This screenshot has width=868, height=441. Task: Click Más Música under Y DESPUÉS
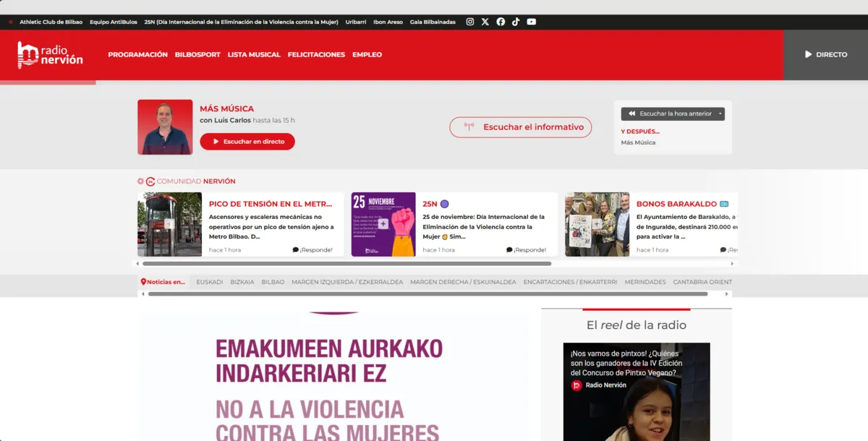[638, 142]
